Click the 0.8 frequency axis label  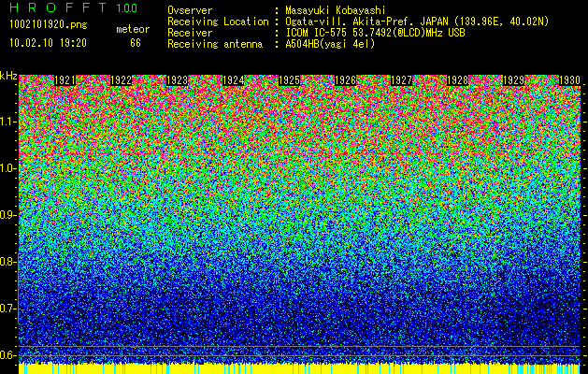(7, 262)
